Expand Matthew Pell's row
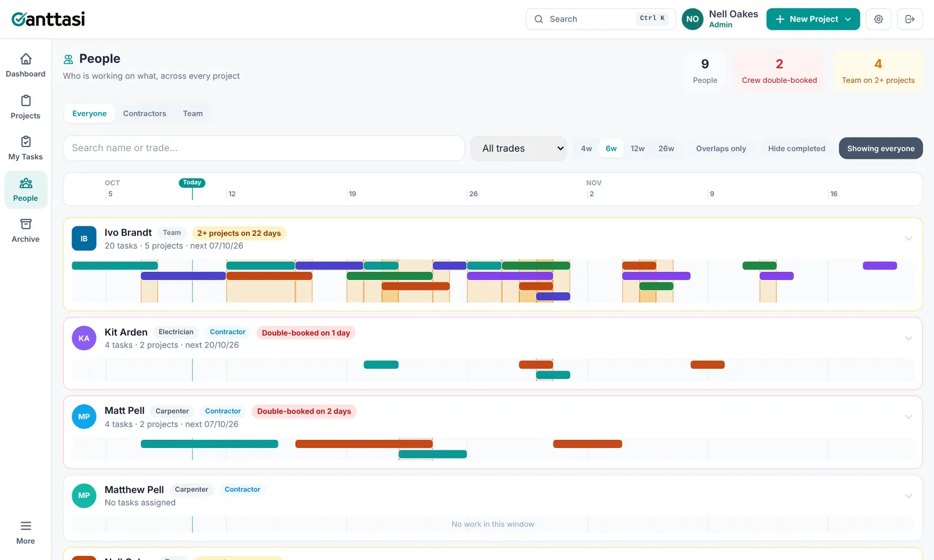This screenshot has width=934, height=560. [908, 496]
